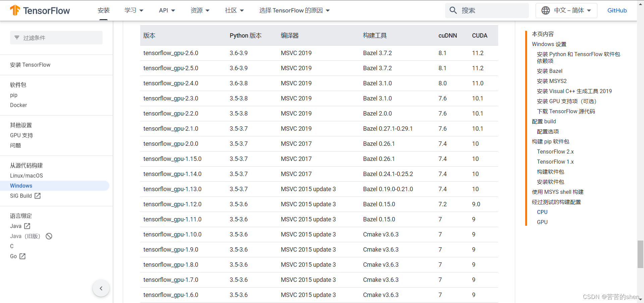The width and height of the screenshot is (644, 303).
Task: Open the C language binding item
Action: click(12, 246)
